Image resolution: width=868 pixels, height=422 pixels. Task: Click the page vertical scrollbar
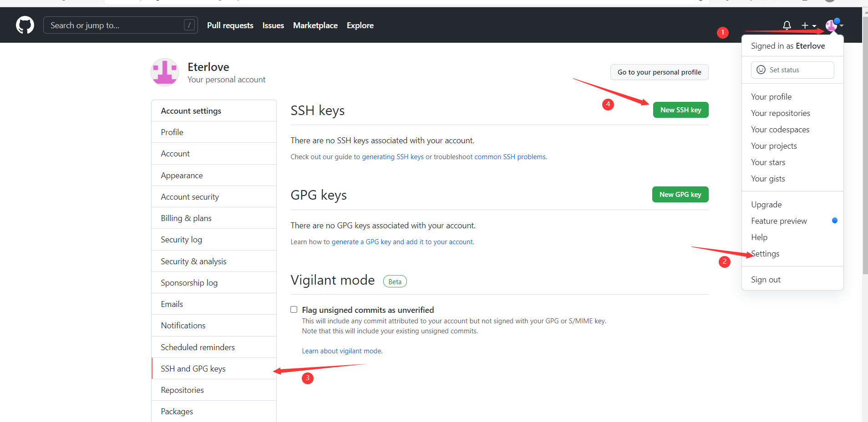(865, 146)
